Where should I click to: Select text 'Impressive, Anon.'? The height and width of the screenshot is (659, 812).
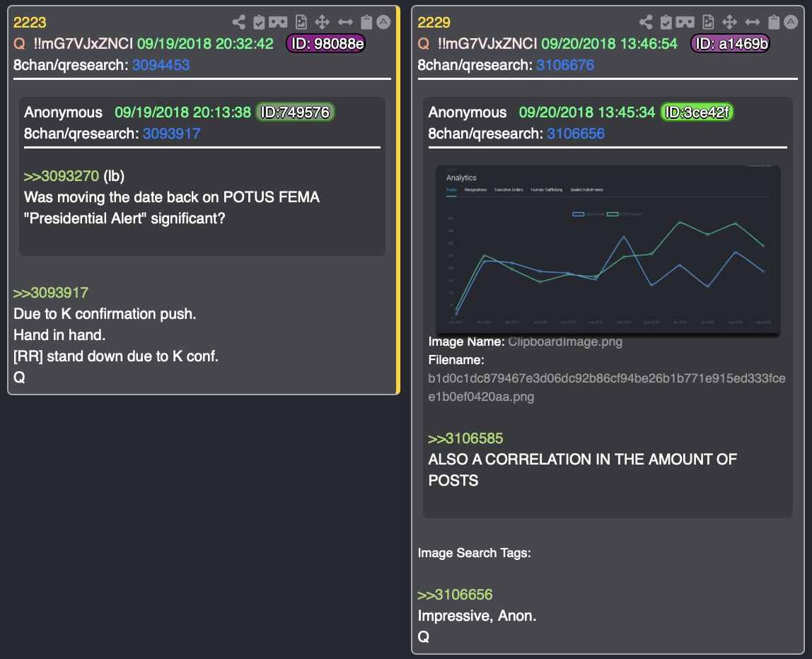(x=477, y=616)
